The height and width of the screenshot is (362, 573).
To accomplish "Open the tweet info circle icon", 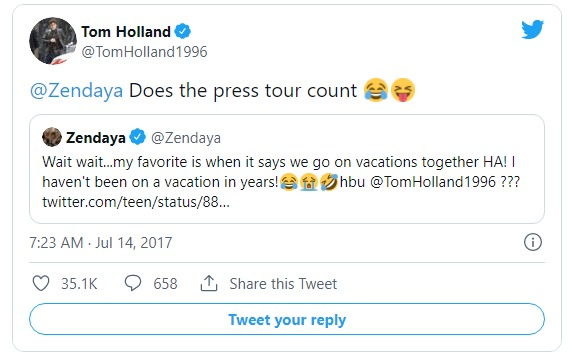I will click(533, 242).
